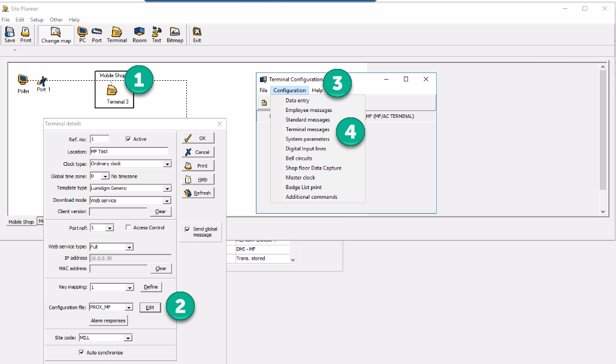Screen dimensions: 616x364
Task: Open the Key mapping dropdown
Action: (130, 287)
